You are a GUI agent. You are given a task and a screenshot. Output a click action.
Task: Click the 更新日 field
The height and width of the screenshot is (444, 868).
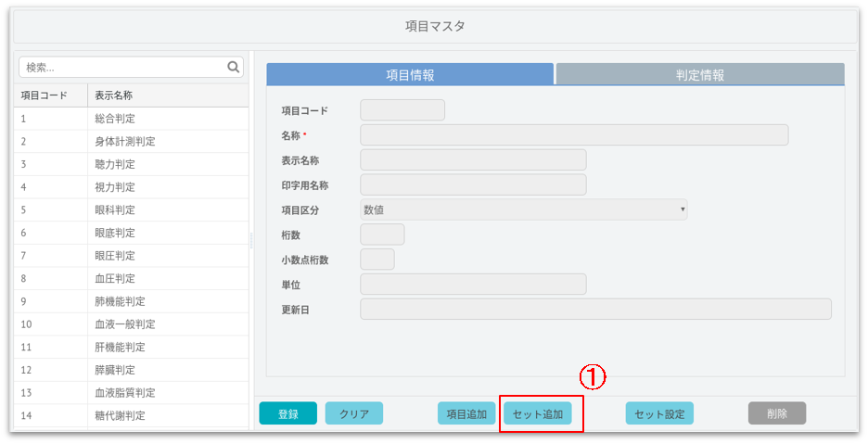pos(595,310)
